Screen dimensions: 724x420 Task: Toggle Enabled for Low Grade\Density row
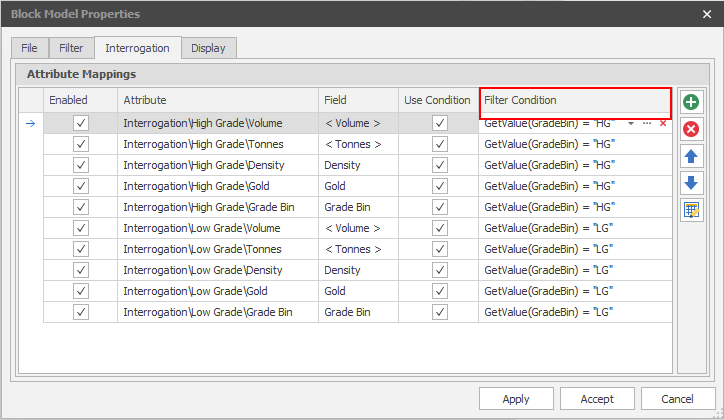pos(81,270)
